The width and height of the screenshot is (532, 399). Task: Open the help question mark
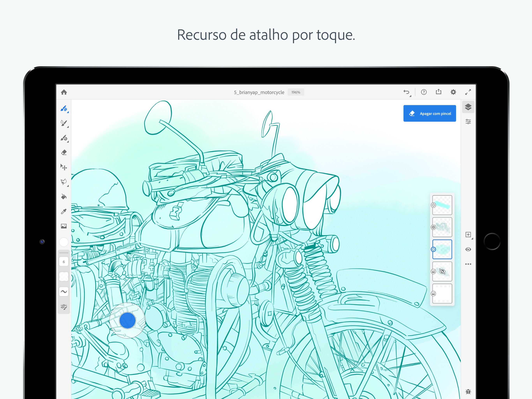tap(424, 92)
